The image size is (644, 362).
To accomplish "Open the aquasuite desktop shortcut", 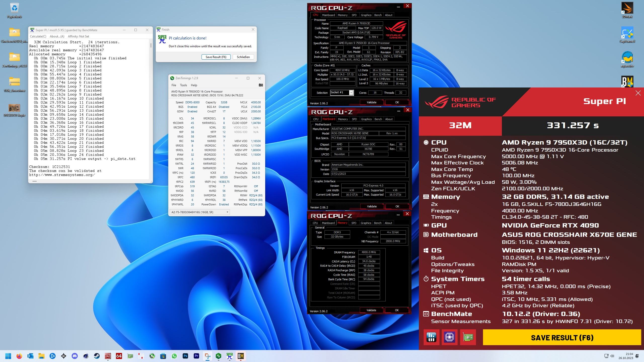I will tap(627, 59).
